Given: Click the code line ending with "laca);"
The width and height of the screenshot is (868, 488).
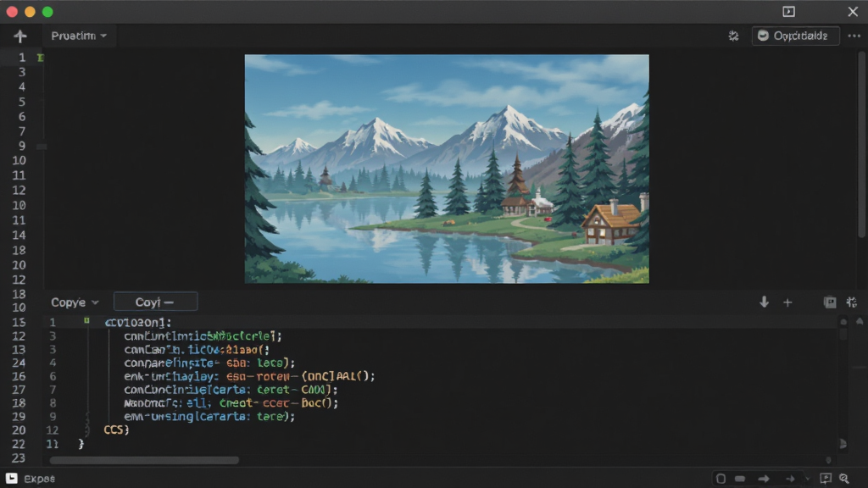Looking at the screenshot, I should point(209,363).
